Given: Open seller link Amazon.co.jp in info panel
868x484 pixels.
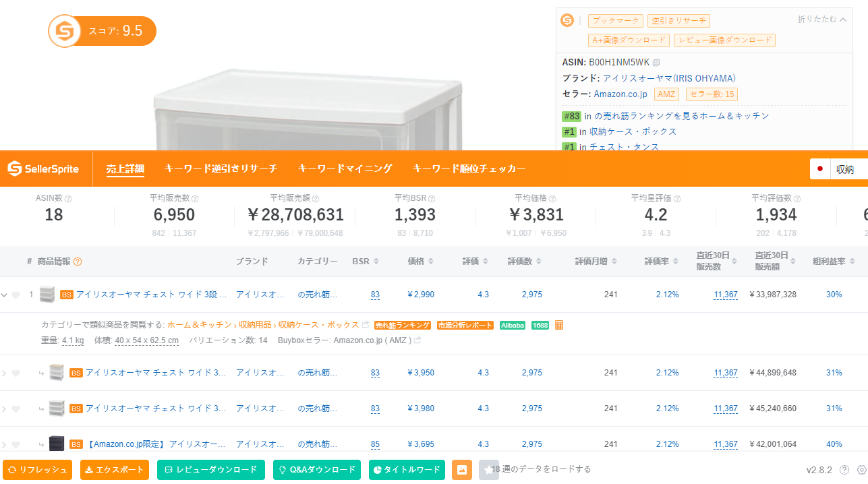Looking at the screenshot, I should pos(620,94).
